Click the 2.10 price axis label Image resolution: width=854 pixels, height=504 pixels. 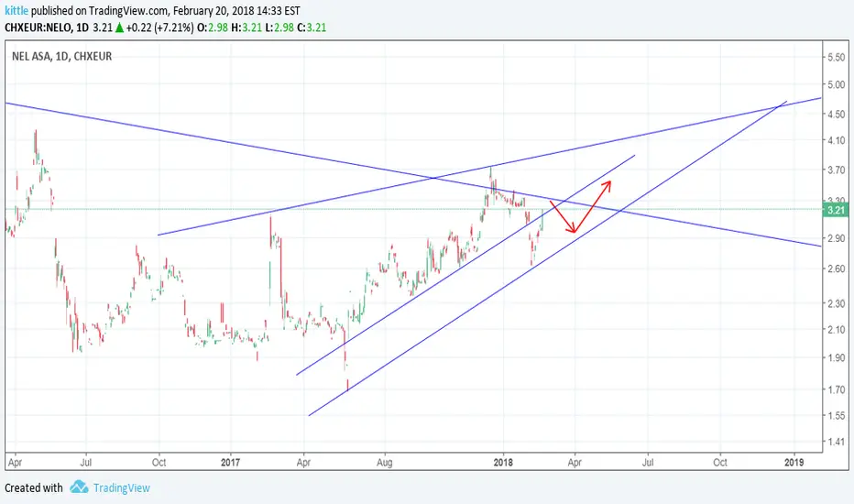point(836,329)
